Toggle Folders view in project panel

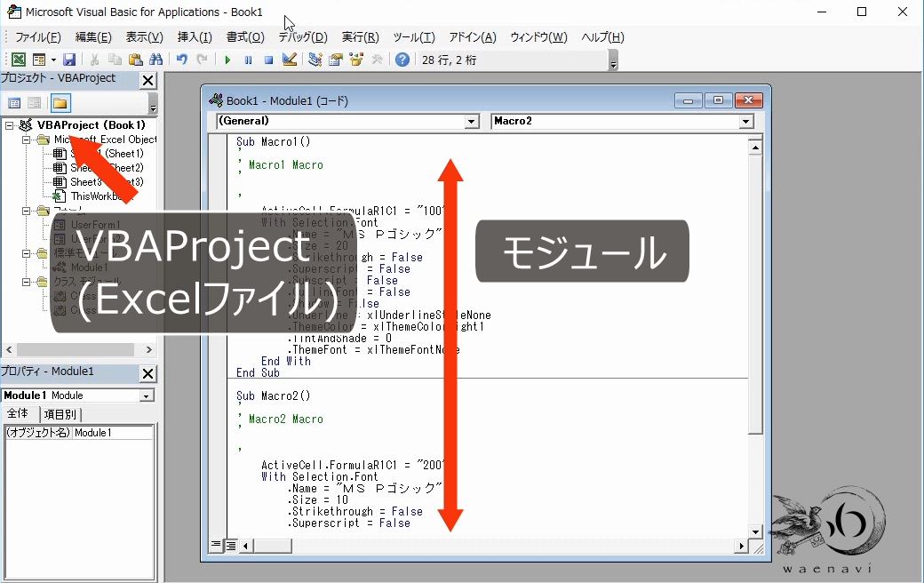60,103
